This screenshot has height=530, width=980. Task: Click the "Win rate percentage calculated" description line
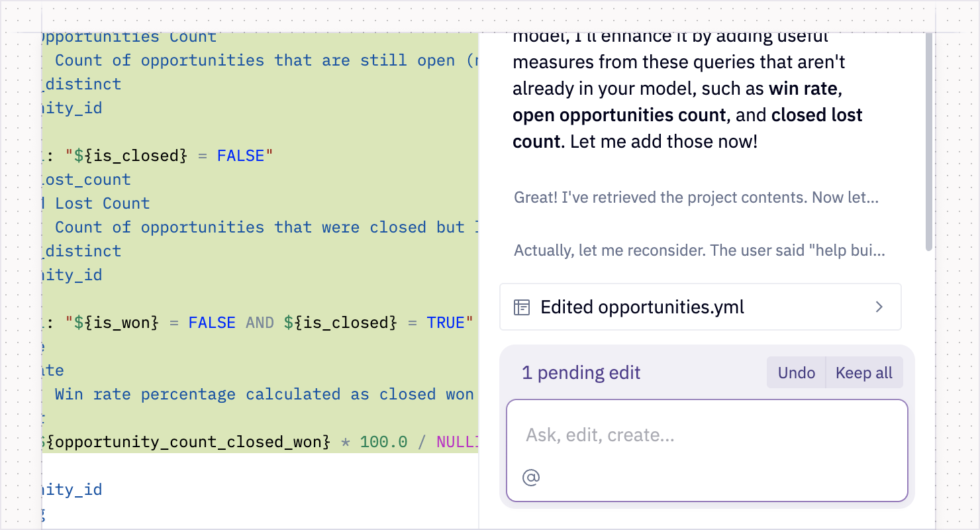point(265,394)
